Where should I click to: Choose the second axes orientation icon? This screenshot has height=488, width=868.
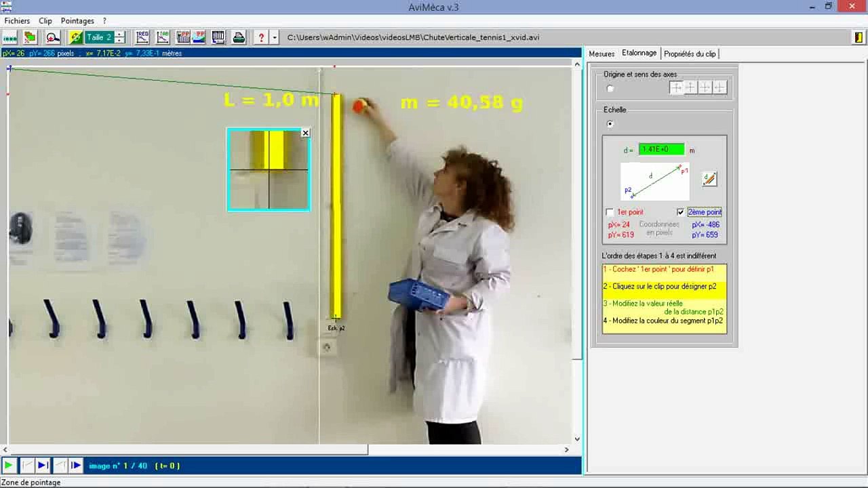coord(690,87)
